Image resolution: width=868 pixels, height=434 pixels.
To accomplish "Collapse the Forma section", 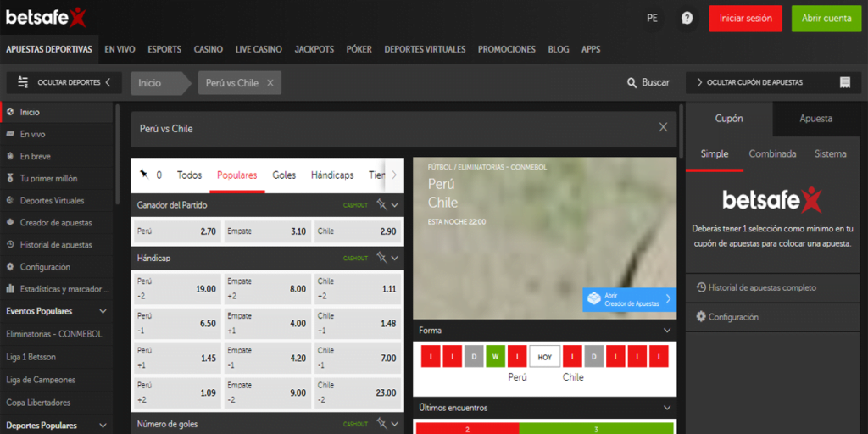I will coord(667,330).
